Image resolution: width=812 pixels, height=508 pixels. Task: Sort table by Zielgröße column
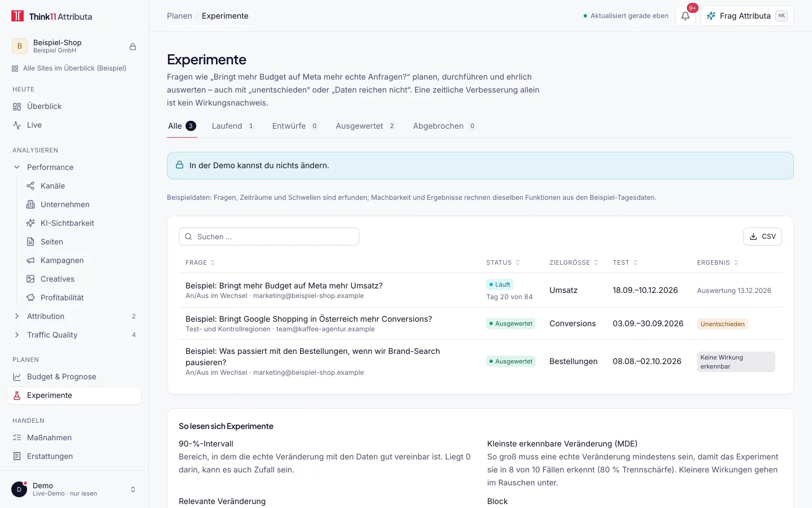click(x=574, y=262)
